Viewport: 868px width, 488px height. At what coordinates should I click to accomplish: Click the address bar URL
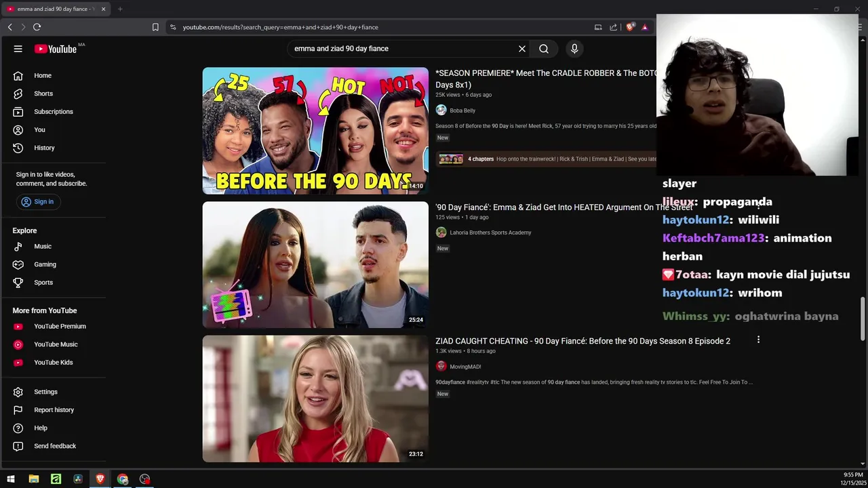pyautogui.click(x=281, y=27)
